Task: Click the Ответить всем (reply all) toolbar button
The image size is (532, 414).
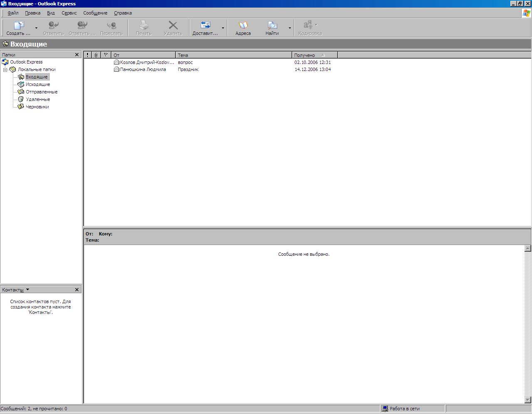Action: (x=82, y=28)
